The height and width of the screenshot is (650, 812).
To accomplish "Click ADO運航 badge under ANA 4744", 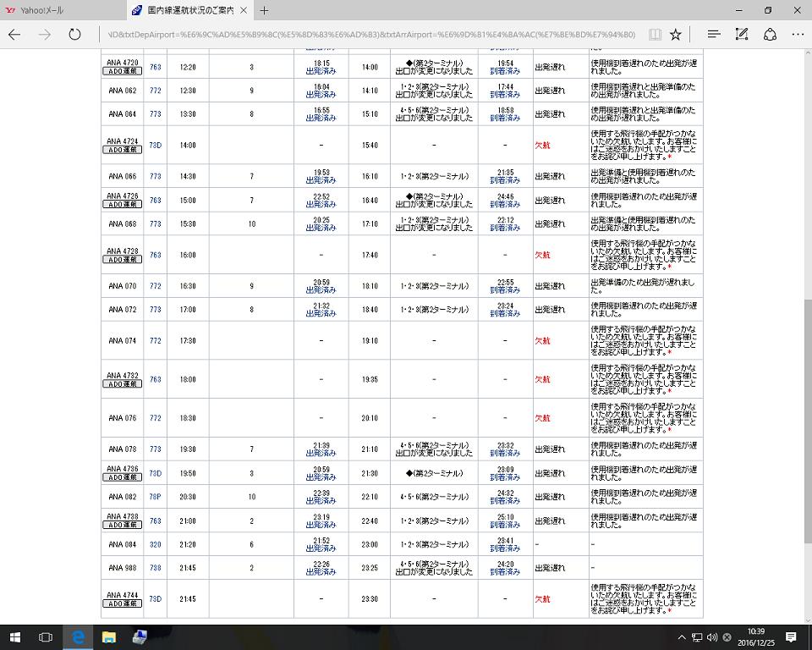I will tap(122, 603).
